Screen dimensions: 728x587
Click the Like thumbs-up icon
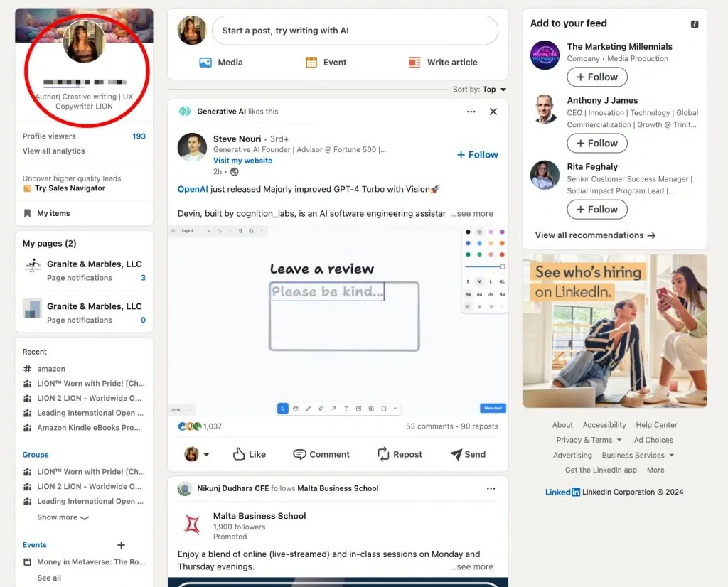[239, 454]
